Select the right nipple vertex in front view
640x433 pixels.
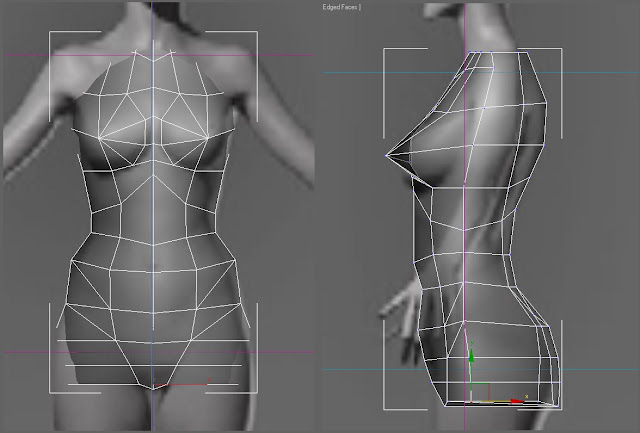(x=208, y=138)
